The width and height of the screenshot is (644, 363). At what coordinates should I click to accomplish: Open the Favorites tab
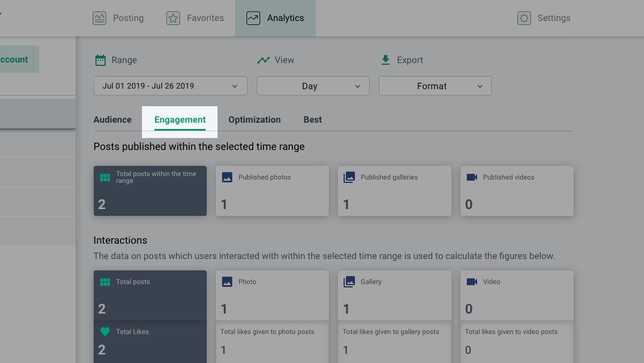coord(195,18)
